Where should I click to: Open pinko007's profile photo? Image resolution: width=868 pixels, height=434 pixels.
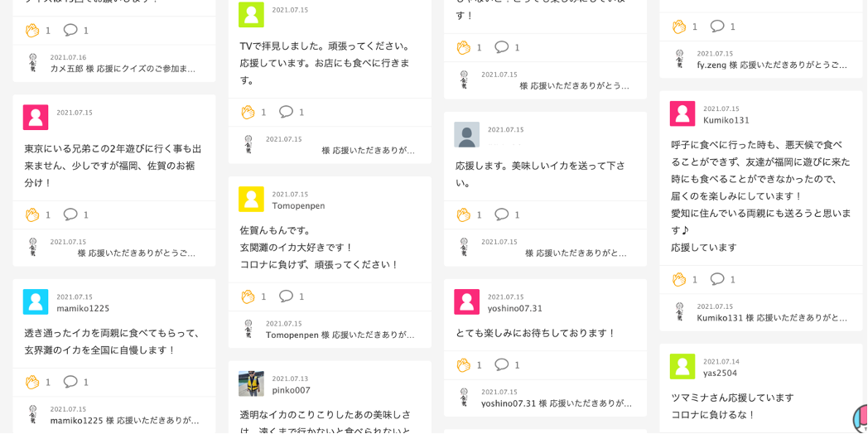tap(251, 383)
